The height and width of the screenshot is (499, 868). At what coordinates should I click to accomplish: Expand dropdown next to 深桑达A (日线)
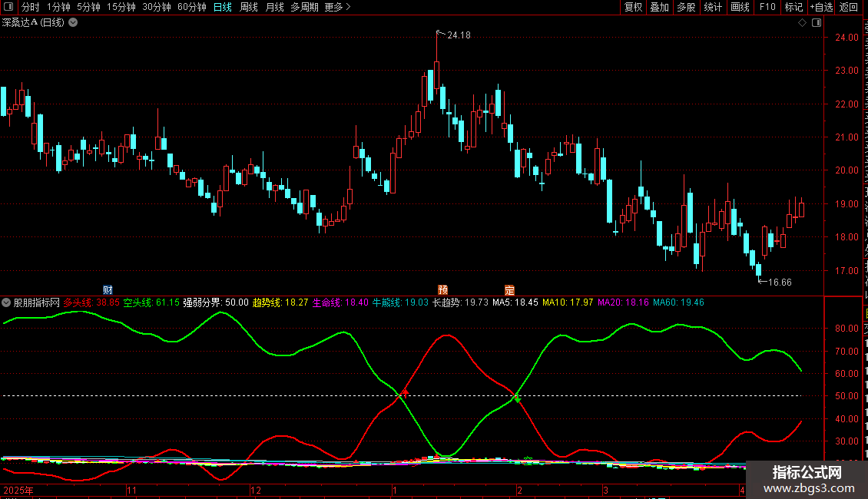(73, 23)
